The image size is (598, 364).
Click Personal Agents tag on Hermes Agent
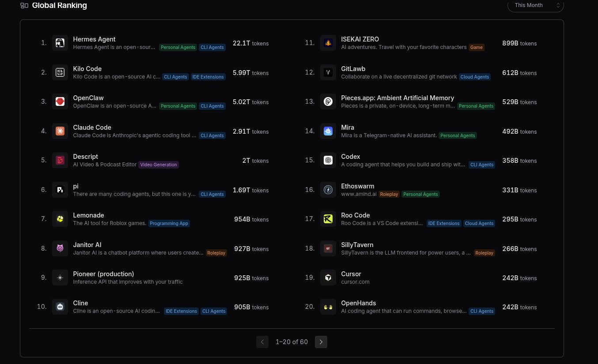[178, 47]
